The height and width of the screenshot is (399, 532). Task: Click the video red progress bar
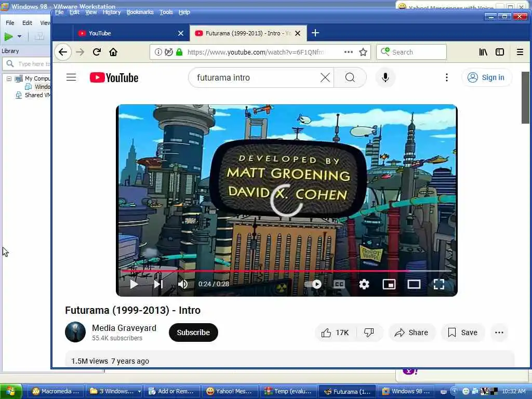(287, 271)
